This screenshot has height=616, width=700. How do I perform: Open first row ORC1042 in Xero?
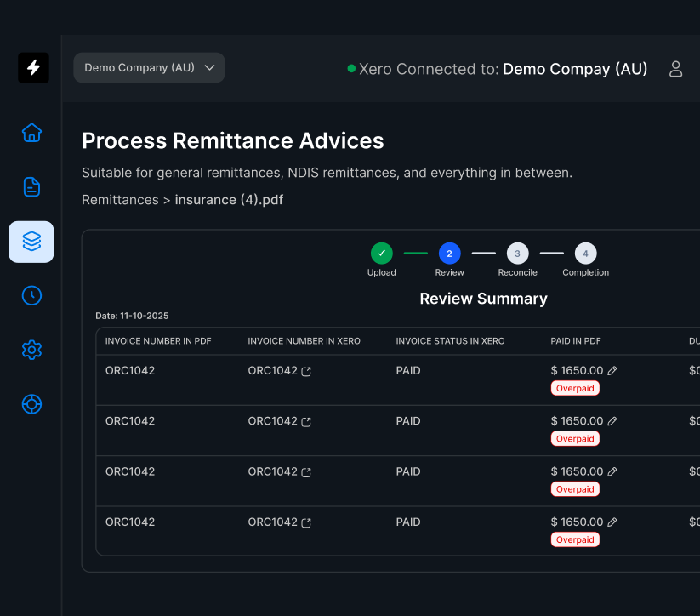[306, 371]
